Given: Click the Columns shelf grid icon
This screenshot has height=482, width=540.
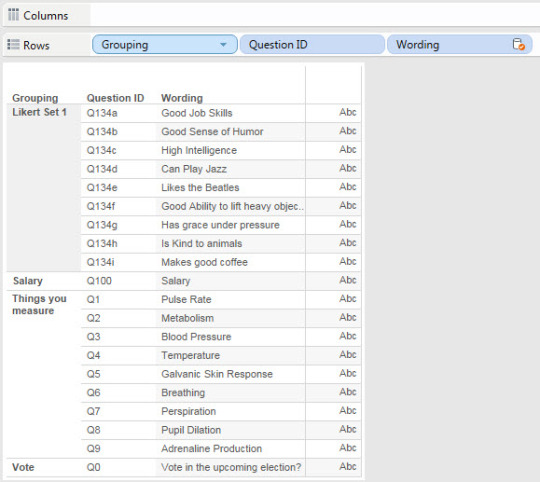Looking at the screenshot, I should [x=13, y=15].
